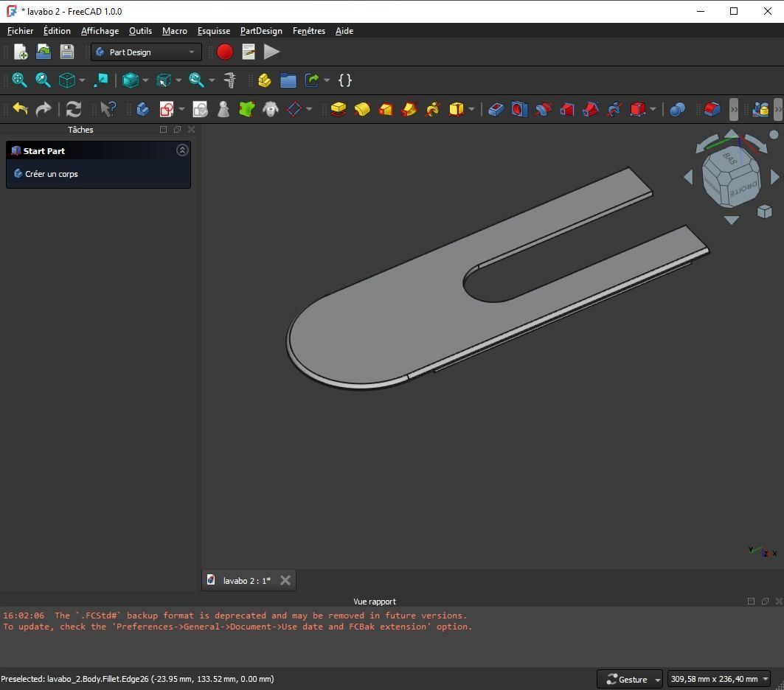Select the Hole tool icon
Viewport: 784px width, 690px height.
pos(520,109)
